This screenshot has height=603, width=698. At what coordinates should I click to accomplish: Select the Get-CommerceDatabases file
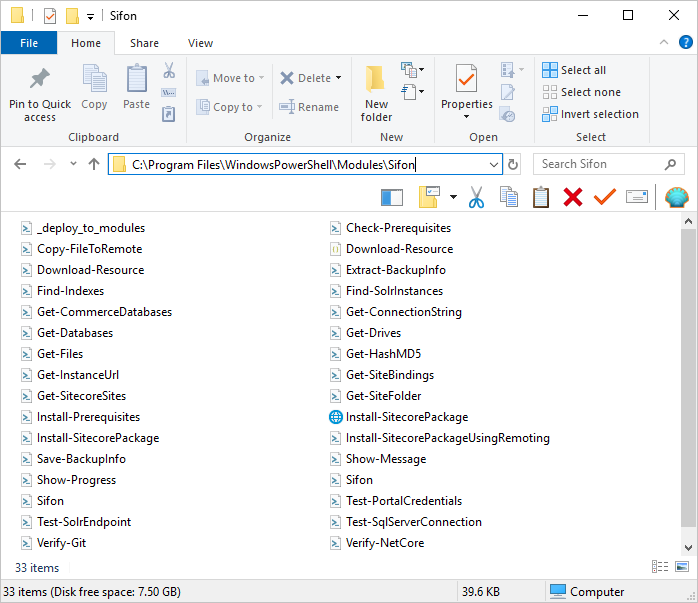click(x=96, y=312)
